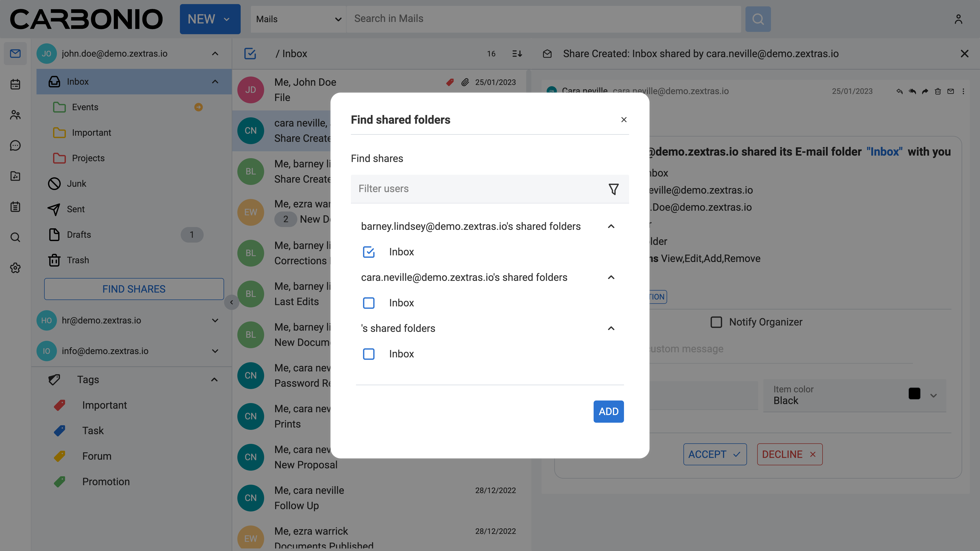Click the blue search magnifier button
Screen dimensions: 980x551
pyautogui.click(x=757, y=19)
